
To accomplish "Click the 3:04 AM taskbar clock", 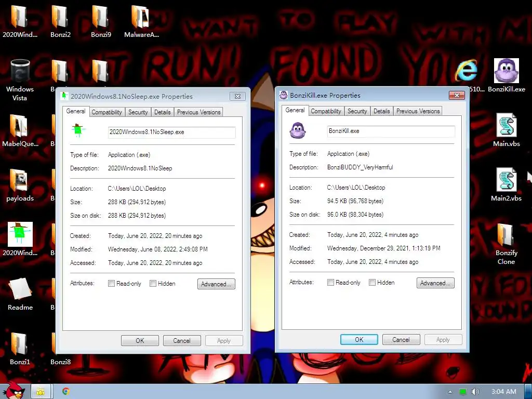I will coord(504,392).
